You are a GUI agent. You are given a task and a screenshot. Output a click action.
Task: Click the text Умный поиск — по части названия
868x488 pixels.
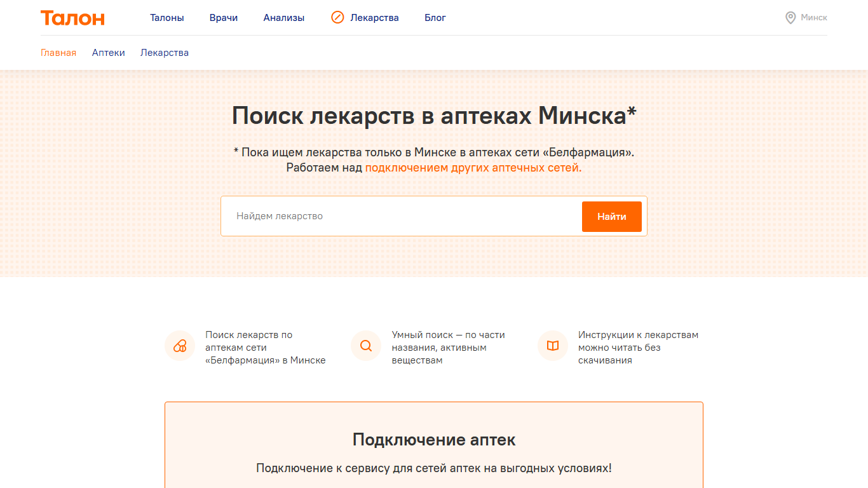pos(449,348)
